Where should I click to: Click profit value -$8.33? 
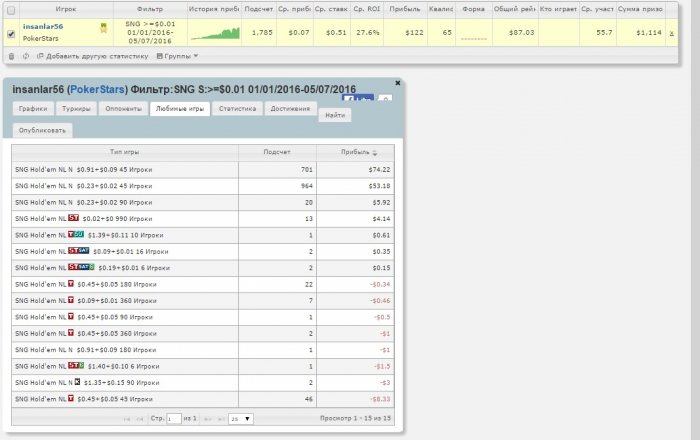tap(380, 399)
